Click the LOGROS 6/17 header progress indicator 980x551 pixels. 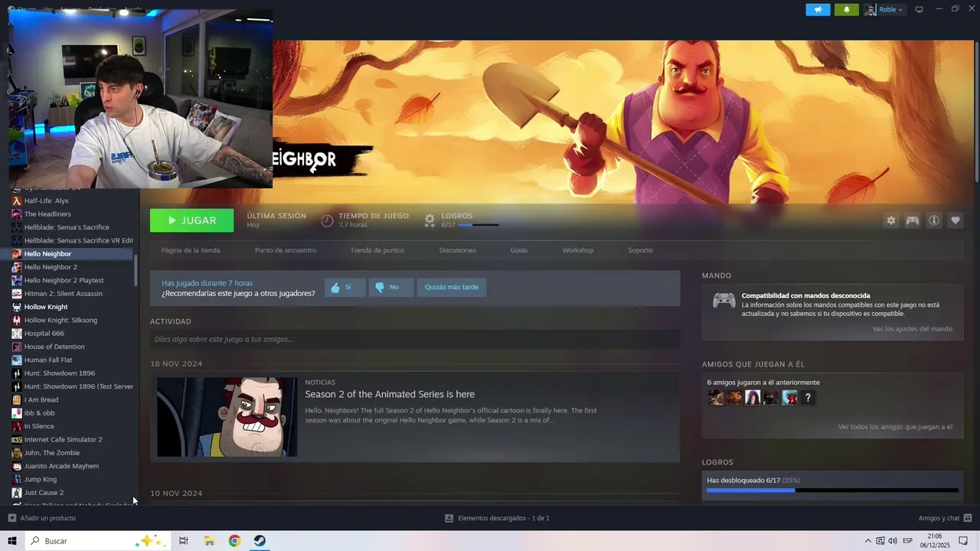click(470, 225)
